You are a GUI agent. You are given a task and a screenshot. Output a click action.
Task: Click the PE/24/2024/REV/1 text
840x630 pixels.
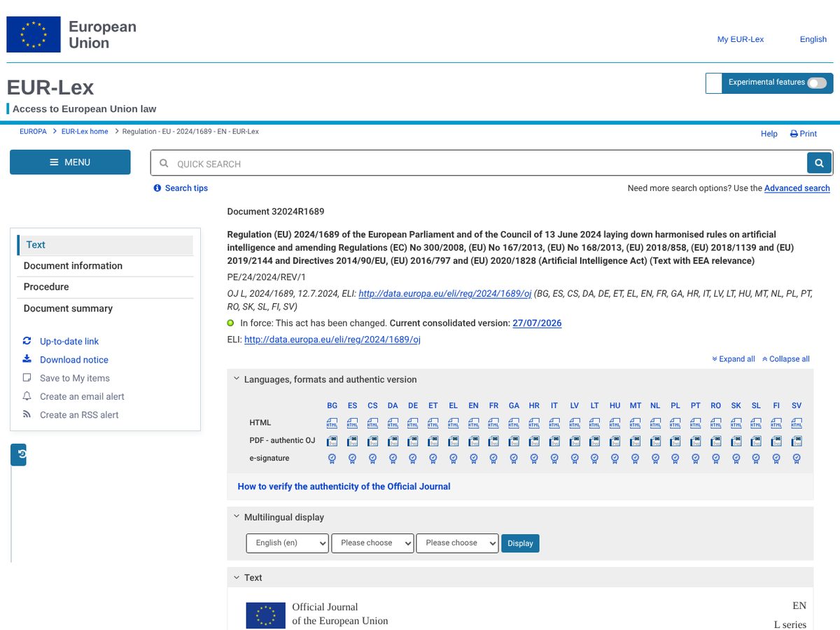coord(267,277)
